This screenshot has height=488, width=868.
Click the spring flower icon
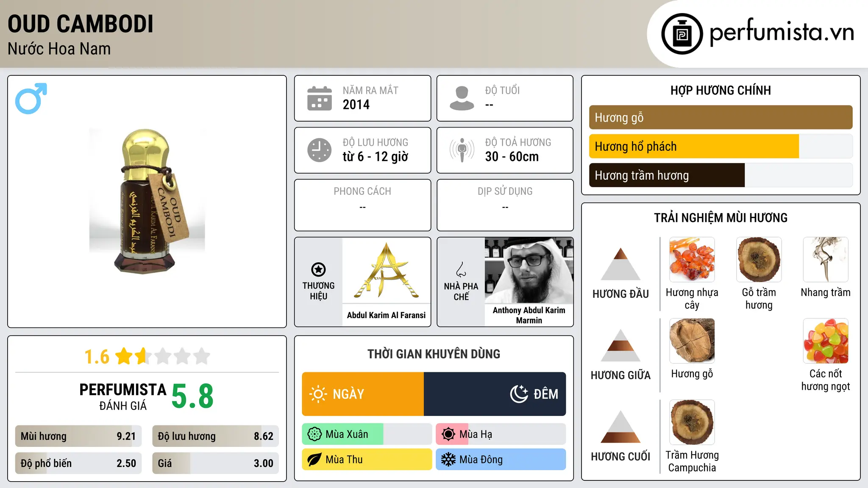314,434
